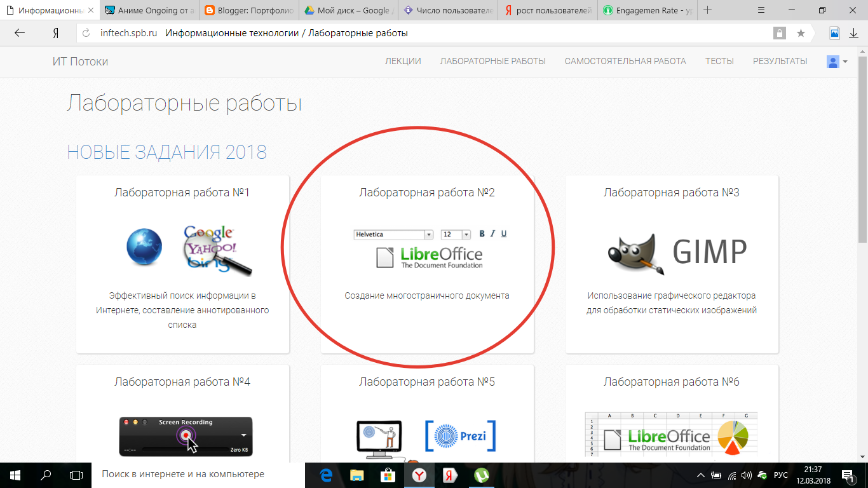Open the Wi-Fi network tray icon
The image size is (868, 488).
pyautogui.click(x=732, y=475)
